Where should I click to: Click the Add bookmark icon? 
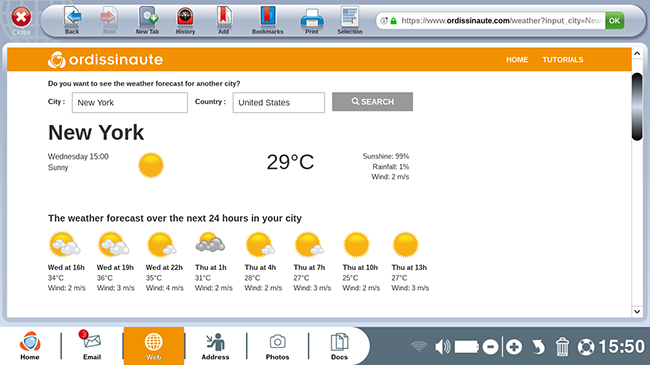point(223,17)
